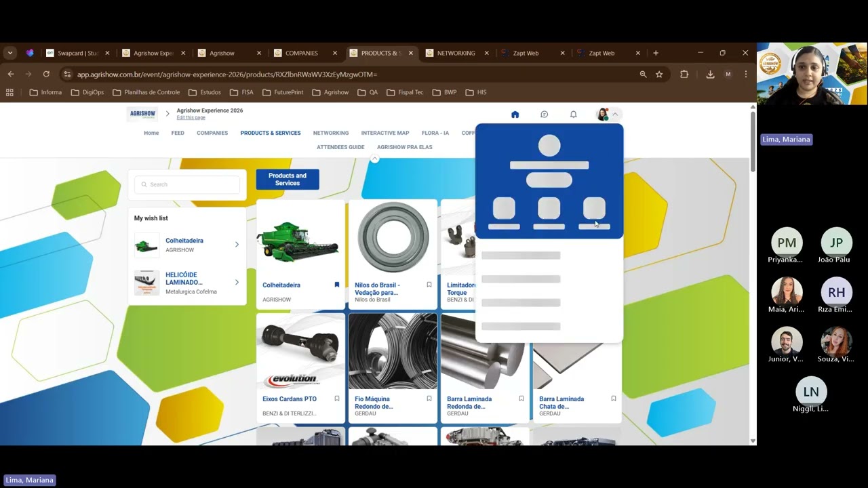Select participant JP João Palu avatar

click(836, 242)
